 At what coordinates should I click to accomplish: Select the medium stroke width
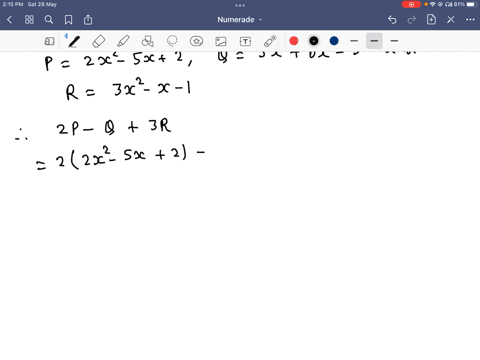374,41
